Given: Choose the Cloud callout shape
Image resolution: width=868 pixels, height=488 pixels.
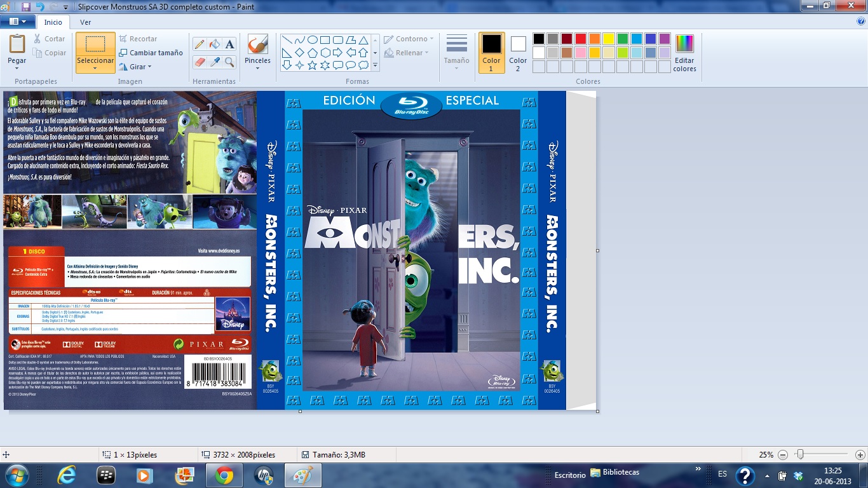Looking at the screenshot, I should tap(363, 65).
